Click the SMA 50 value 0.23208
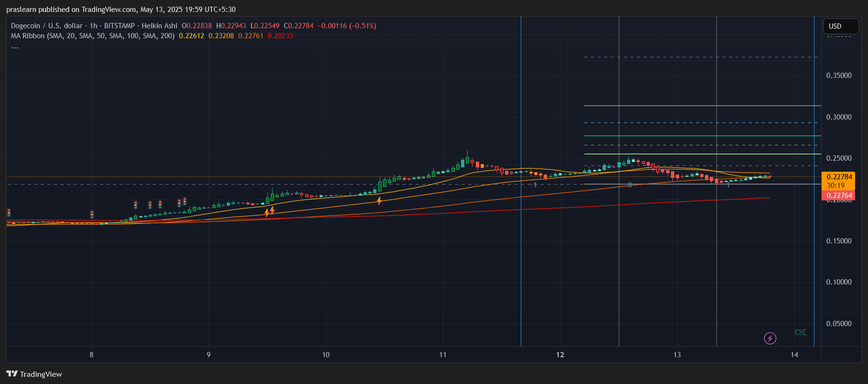 tap(221, 36)
